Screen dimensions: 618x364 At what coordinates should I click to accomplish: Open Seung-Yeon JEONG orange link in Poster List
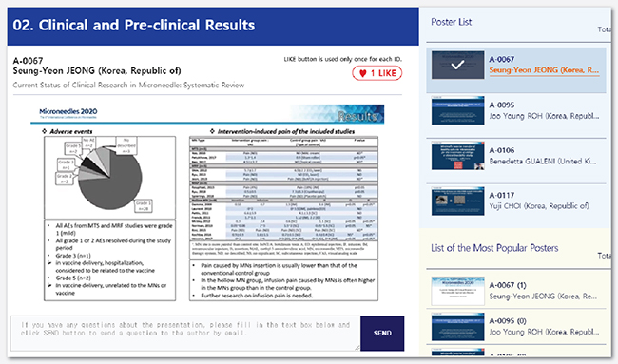coord(544,70)
